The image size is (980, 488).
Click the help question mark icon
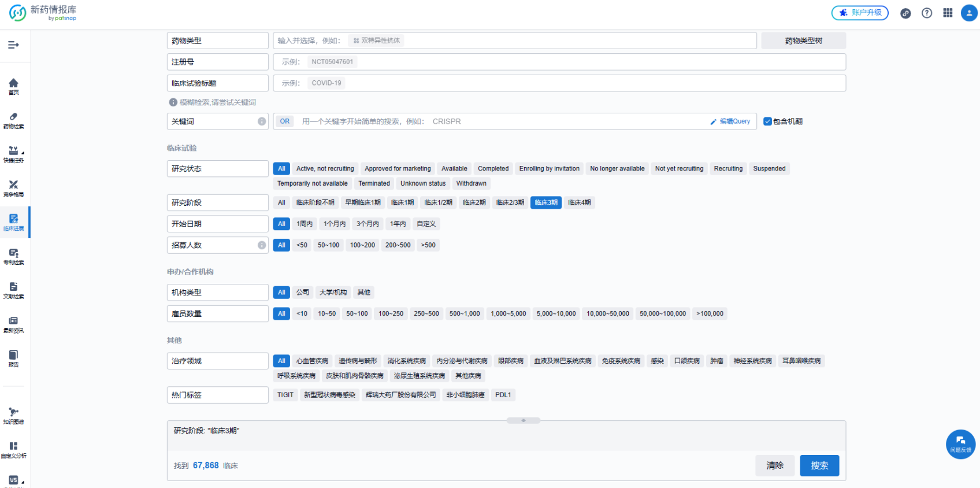pyautogui.click(x=927, y=13)
